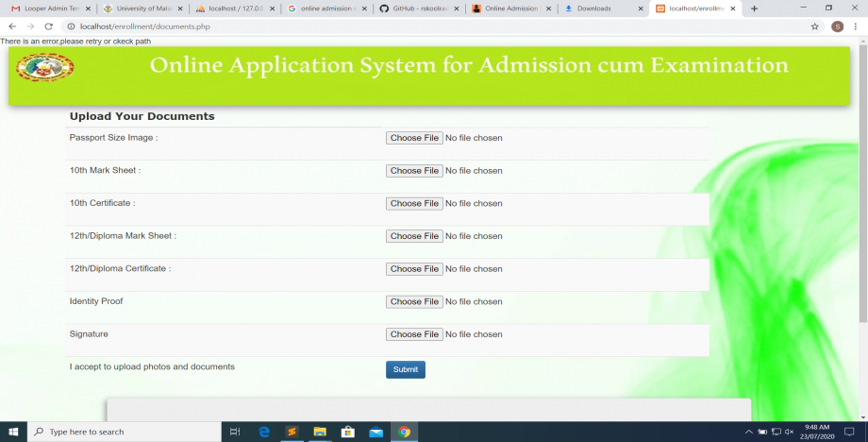Choose file for 10th Mark Sheet
Viewport: 868px width, 442px height.
[x=414, y=171]
